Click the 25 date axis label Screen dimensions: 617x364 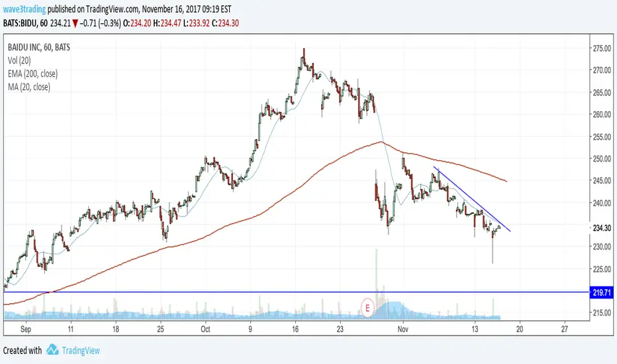(x=160, y=329)
